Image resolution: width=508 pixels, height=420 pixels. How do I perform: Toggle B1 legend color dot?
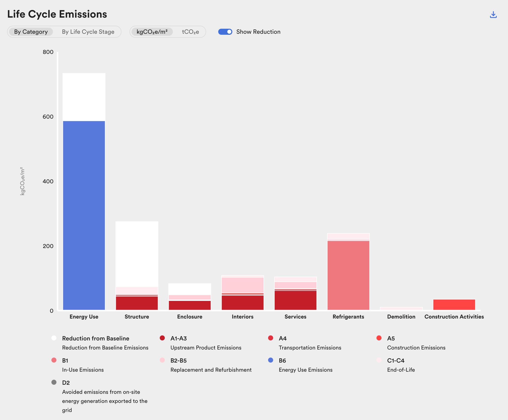pos(54,360)
